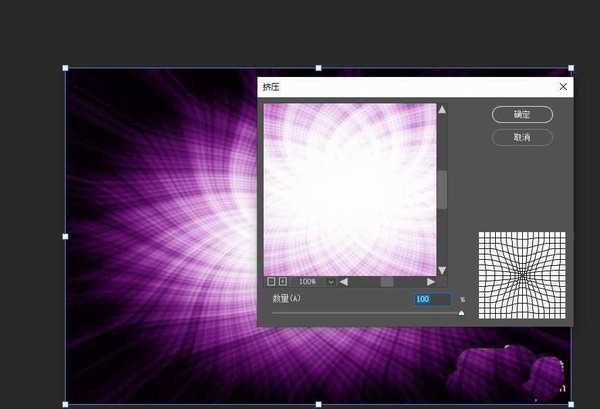Click the preview scroll right arrow
Image resolution: width=600 pixels, height=409 pixels.
coord(431,282)
